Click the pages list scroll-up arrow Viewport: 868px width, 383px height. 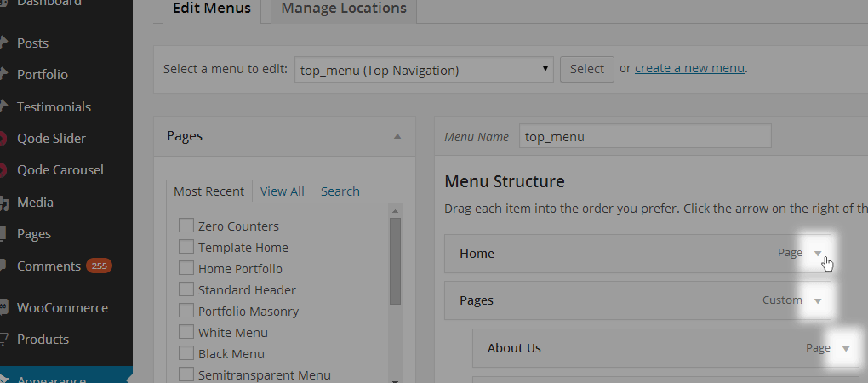395,211
